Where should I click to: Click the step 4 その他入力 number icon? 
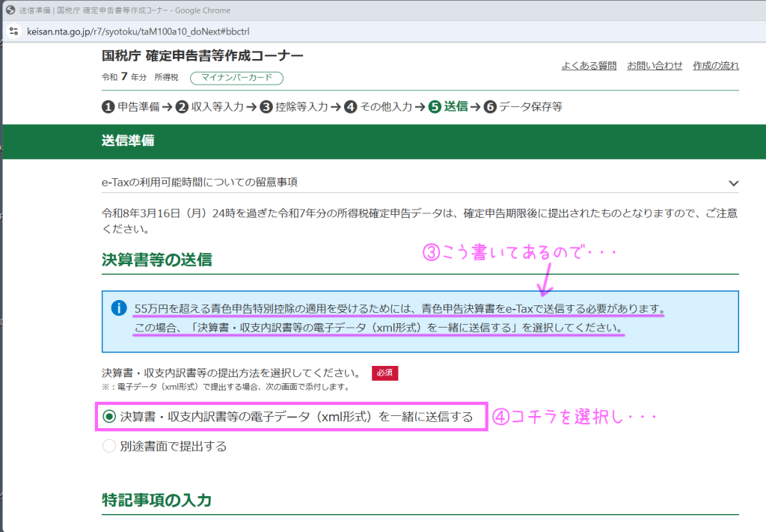click(x=351, y=107)
